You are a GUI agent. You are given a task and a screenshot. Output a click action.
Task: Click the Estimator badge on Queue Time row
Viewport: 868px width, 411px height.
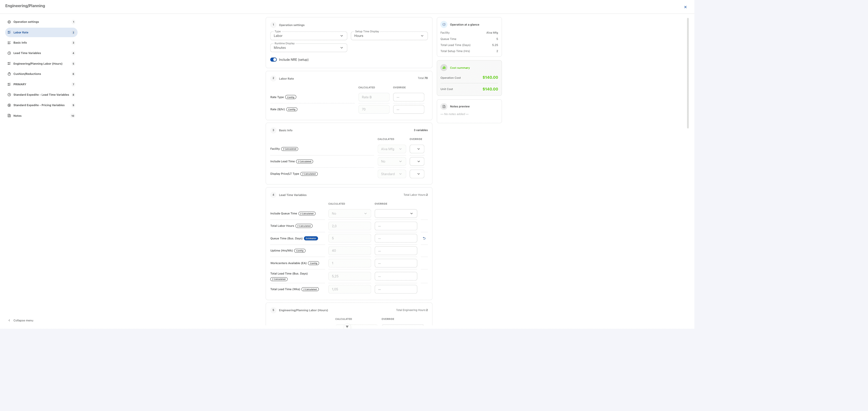(311, 239)
